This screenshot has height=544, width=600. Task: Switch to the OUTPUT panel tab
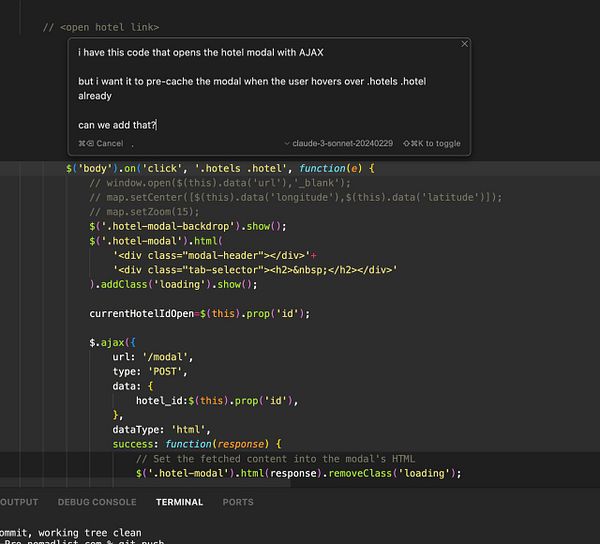19,502
